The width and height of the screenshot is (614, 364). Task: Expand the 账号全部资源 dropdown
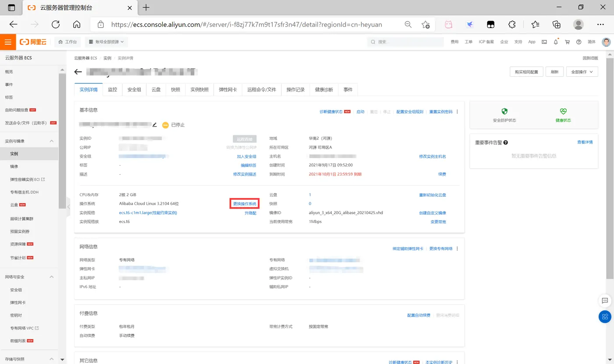coord(106,42)
